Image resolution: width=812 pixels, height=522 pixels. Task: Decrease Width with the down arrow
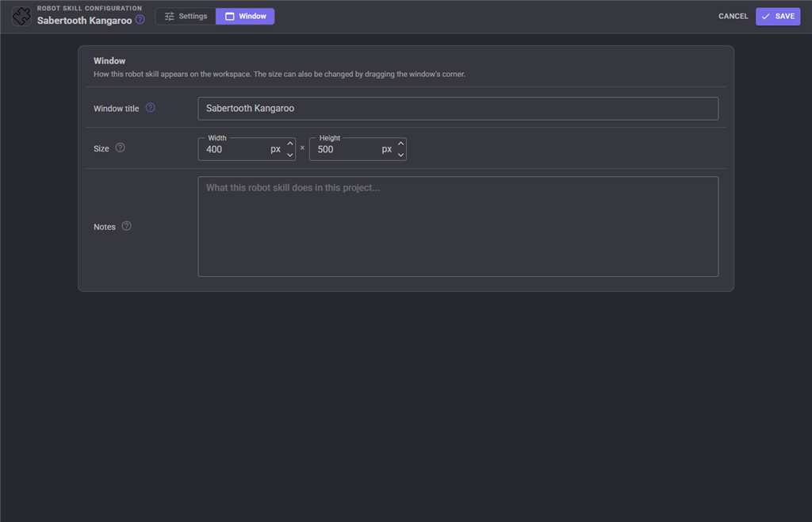coord(290,155)
